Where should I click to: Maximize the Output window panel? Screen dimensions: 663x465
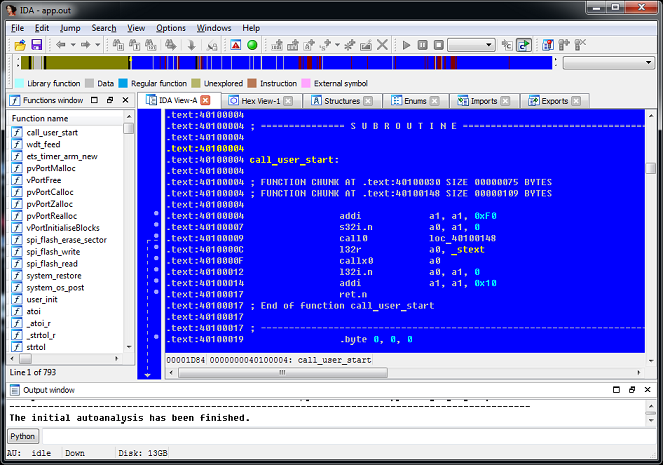coord(616,390)
